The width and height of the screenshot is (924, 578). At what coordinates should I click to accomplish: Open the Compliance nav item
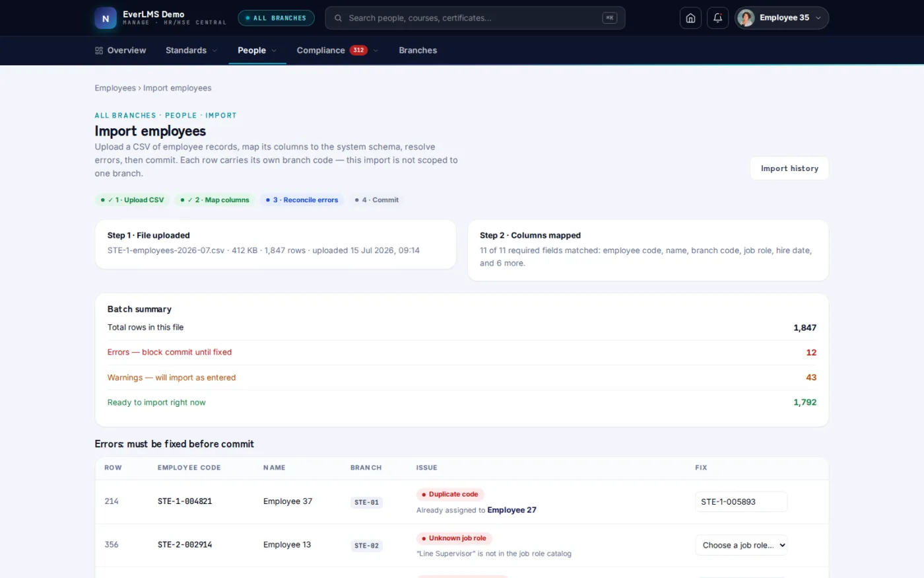click(337, 50)
